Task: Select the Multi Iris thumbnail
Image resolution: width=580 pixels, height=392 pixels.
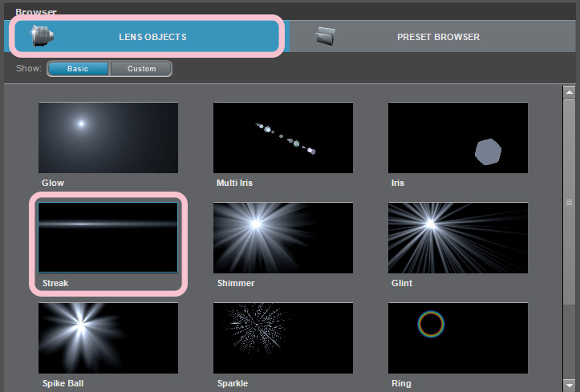Action: pos(283,137)
